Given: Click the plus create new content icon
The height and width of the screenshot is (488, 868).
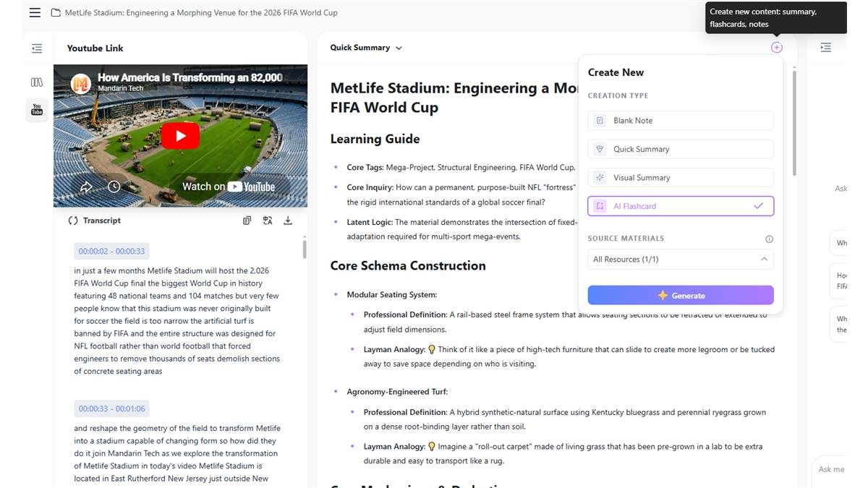Looking at the screenshot, I should coord(776,48).
